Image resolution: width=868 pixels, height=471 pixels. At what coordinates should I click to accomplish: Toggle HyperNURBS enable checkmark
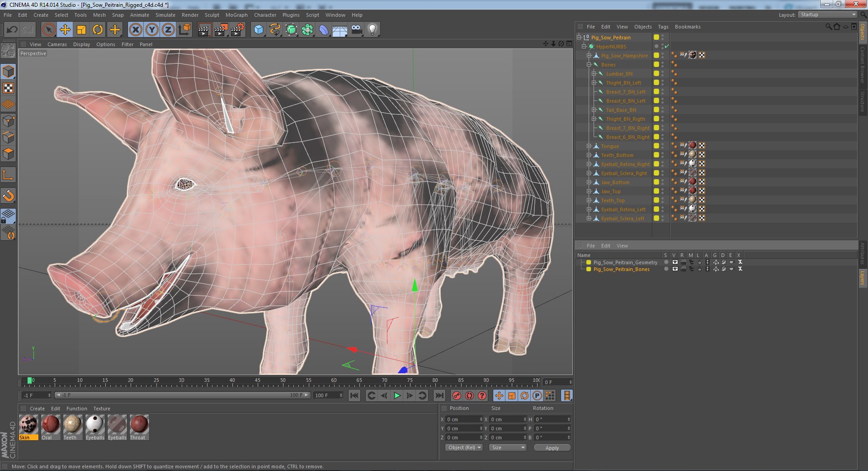667,47
